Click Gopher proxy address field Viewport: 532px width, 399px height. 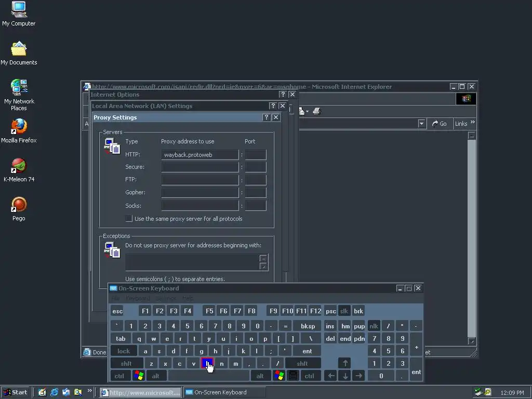pyautogui.click(x=200, y=192)
